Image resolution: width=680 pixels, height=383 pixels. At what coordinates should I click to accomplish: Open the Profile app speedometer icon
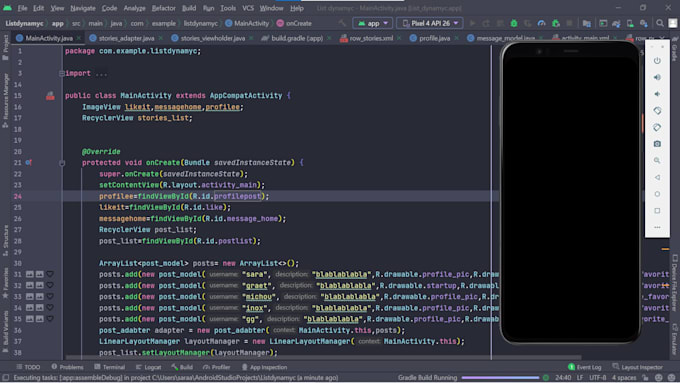coord(542,23)
